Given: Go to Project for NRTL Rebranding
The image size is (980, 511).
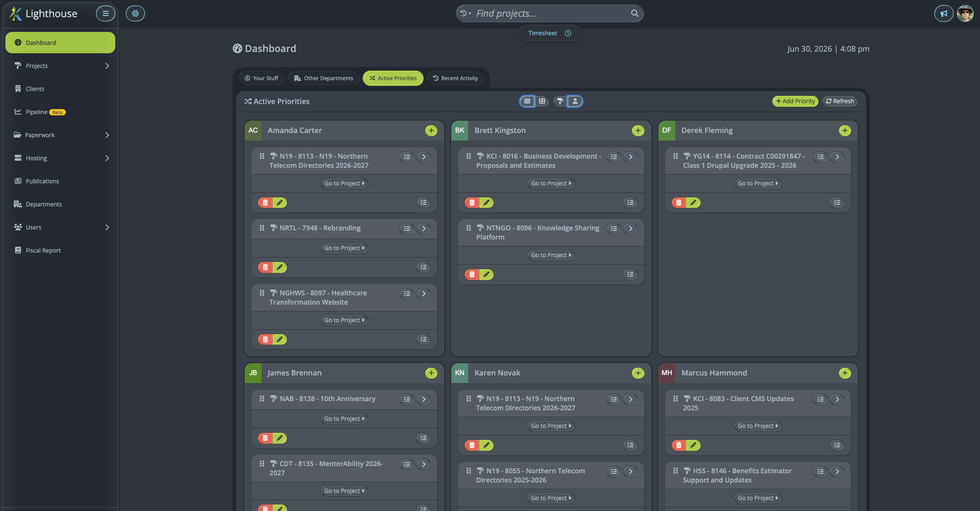Looking at the screenshot, I should tap(344, 248).
